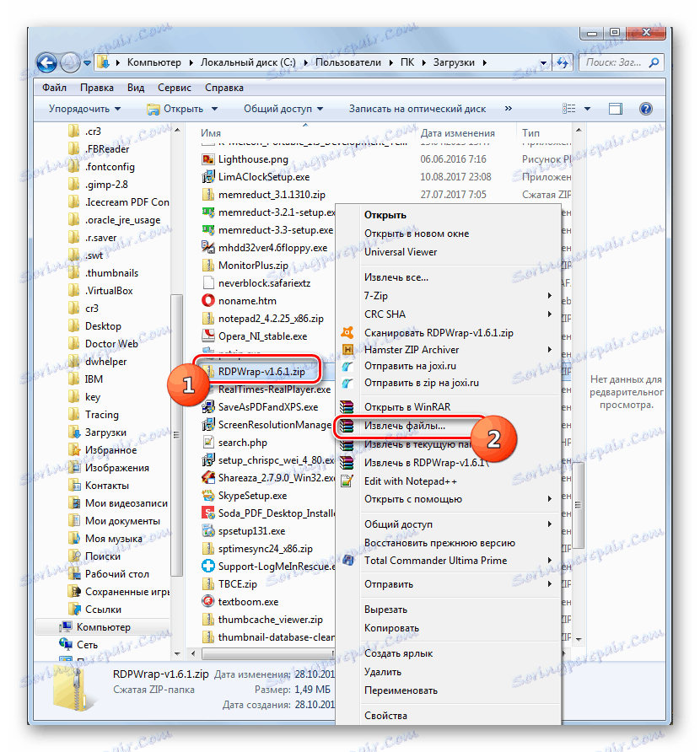Image resolution: width=700 pixels, height=752 pixels.
Task: Choose Universal Viewer in context menu
Action: tap(401, 252)
